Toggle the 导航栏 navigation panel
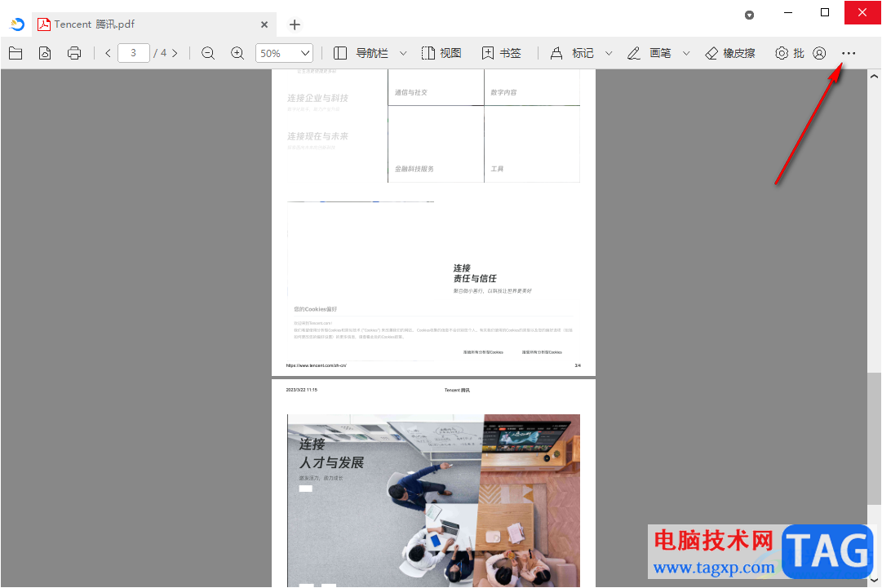The height and width of the screenshot is (588, 882). (x=361, y=53)
